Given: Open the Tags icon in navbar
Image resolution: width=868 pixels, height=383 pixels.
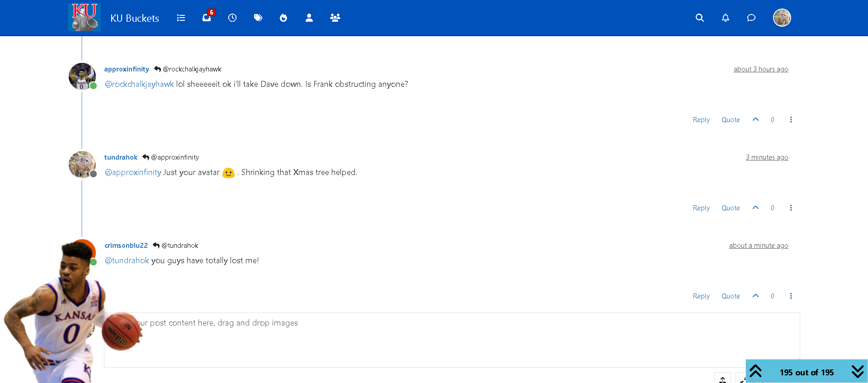Looking at the screenshot, I should pyautogui.click(x=258, y=18).
